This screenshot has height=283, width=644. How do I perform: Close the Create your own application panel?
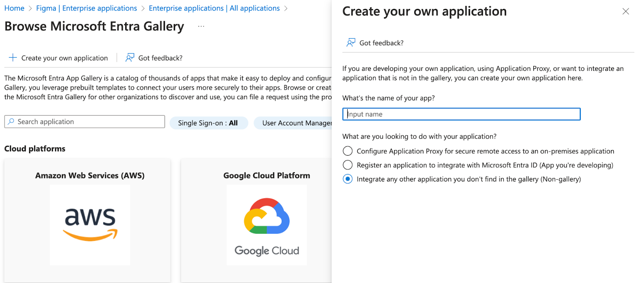tap(625, 11)
